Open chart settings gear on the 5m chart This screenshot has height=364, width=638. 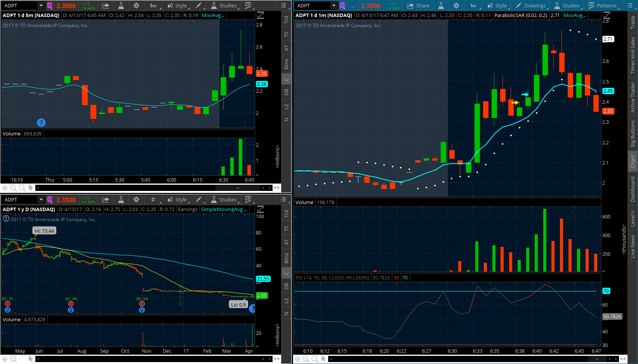[x=136, y=5]
